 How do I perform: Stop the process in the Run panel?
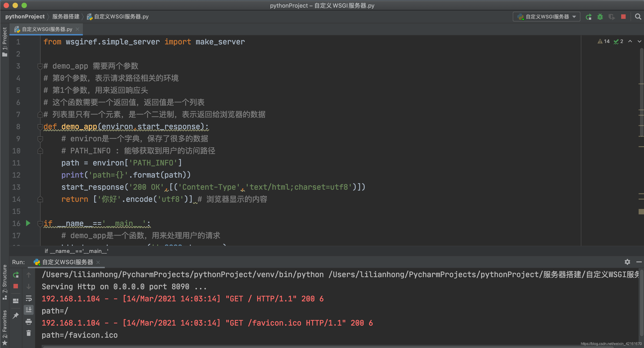click(x=16, y=286)
